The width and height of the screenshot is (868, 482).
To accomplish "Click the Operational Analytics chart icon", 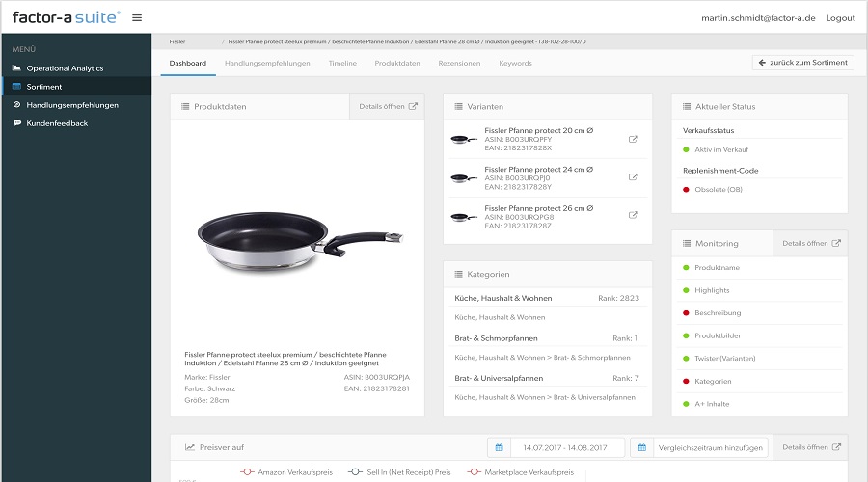I will pos(16,67).
